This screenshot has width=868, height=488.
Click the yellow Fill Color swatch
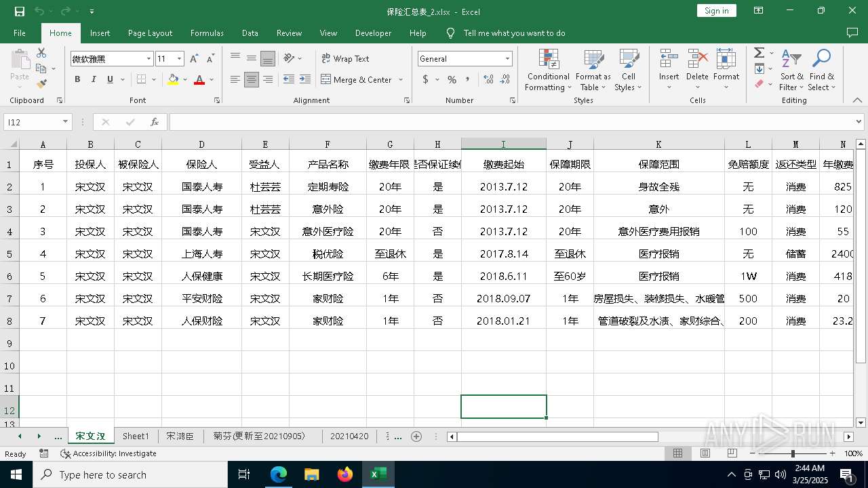(173, 79)
